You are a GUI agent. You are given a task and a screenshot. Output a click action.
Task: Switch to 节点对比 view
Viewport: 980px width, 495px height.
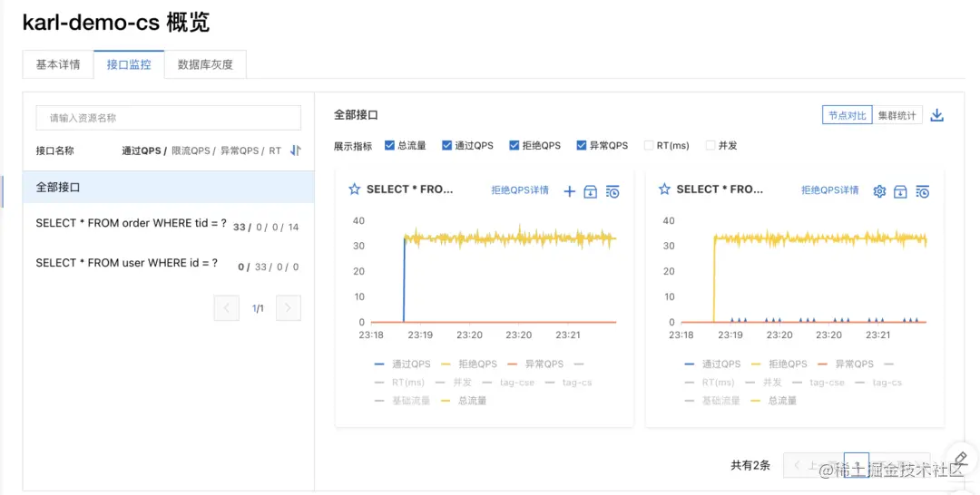pyautogui.click(x=847, y=115)
